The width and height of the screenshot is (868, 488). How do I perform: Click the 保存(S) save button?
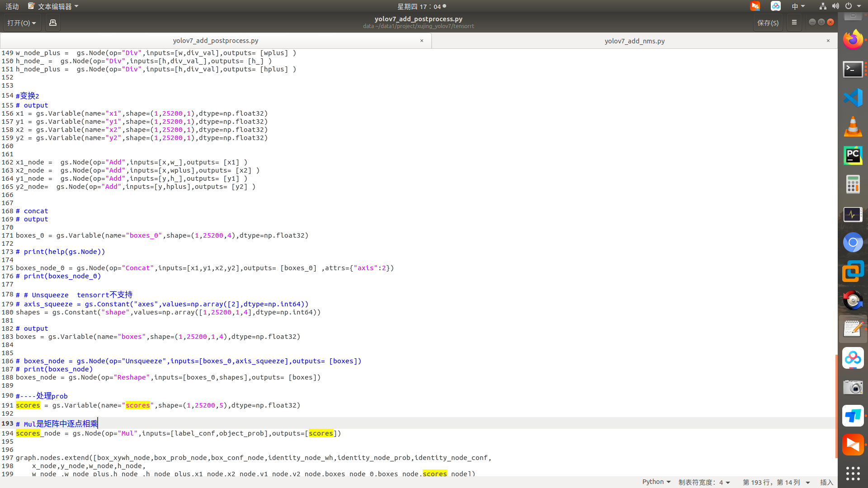tap(768, 23)
